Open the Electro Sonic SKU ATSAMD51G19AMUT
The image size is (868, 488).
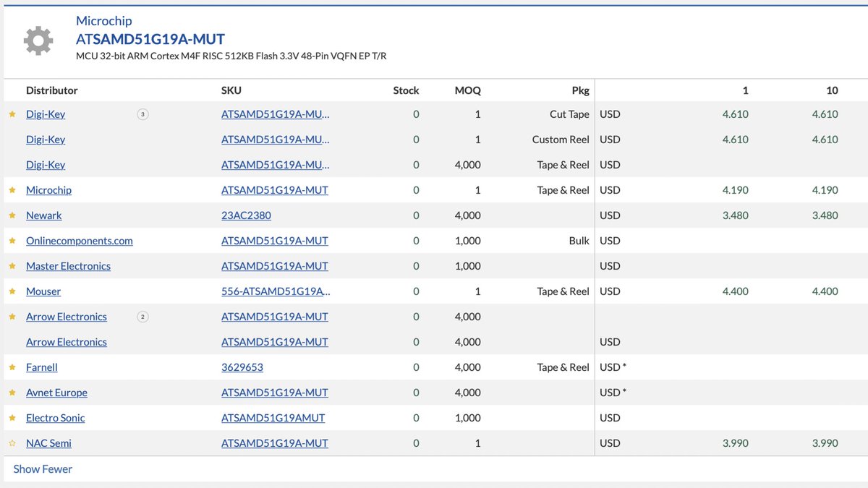click(273, 418)
